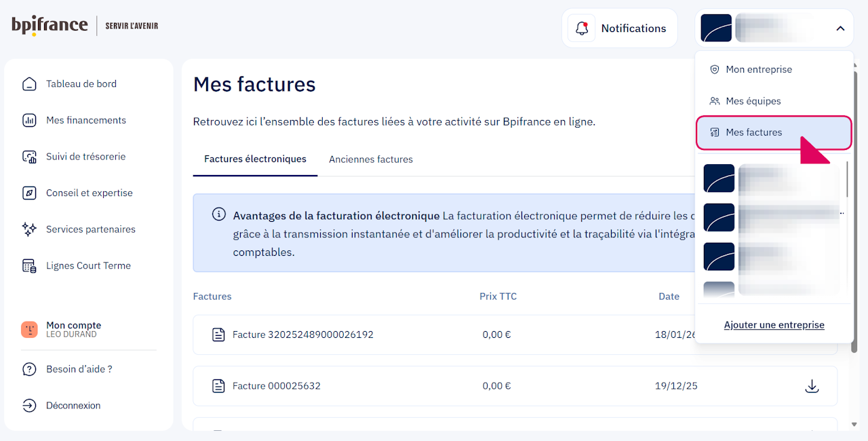The image size is (868, 441).
Task: Download Facture 000025632 with download icon
Action: [x=812, y=386]
